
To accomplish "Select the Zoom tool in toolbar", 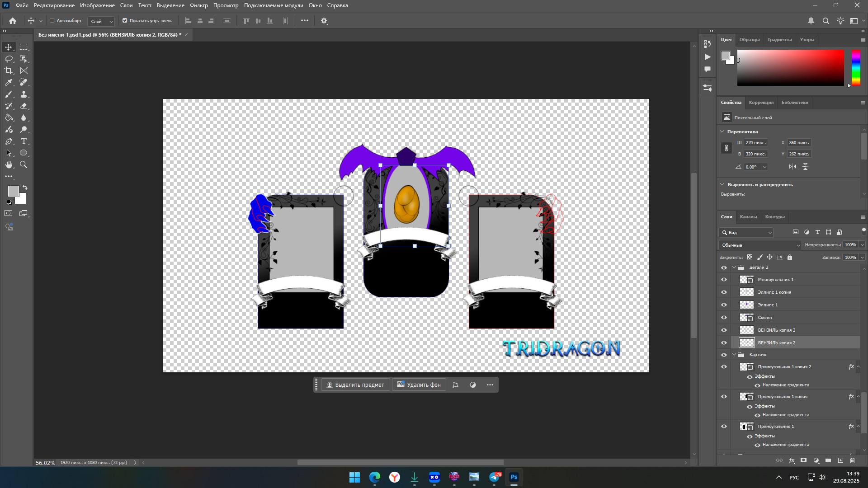I will pos(24,165).
